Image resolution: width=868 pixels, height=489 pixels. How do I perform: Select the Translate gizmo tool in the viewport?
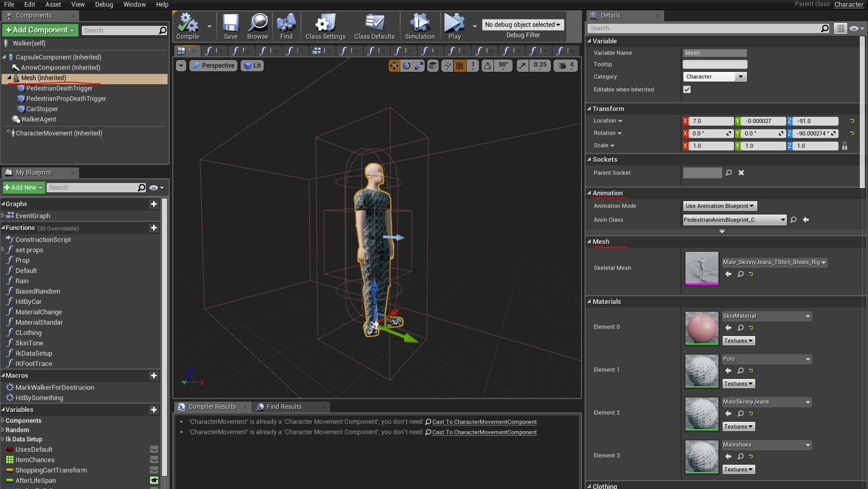(394, 66)
